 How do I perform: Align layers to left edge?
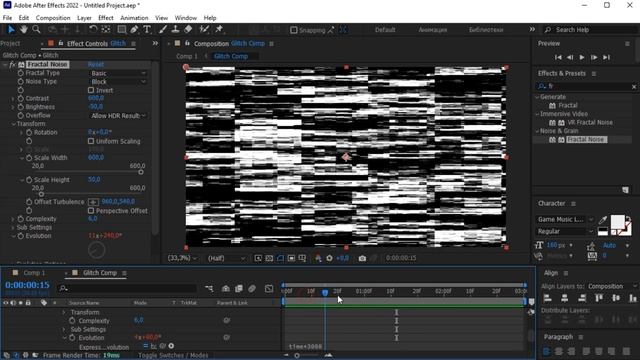coord(547,298)
